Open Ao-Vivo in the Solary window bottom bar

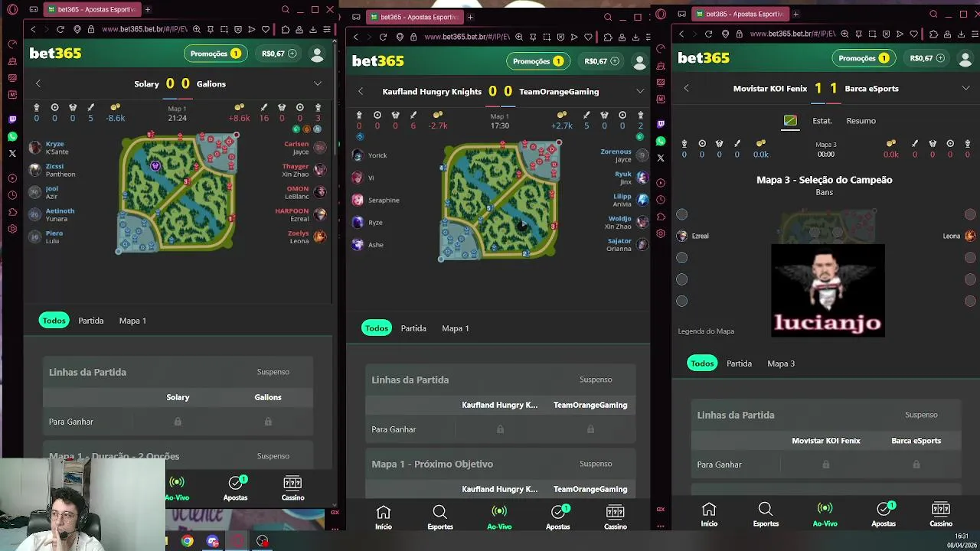(177, 488)
